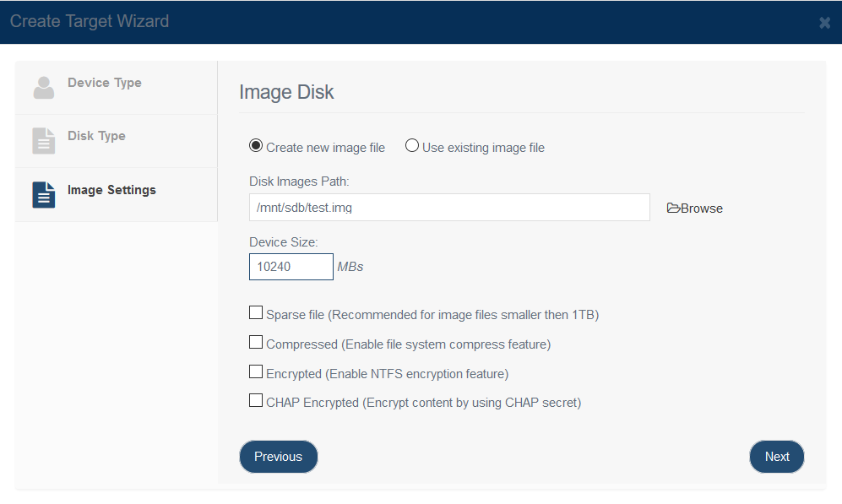Click the Compressed file system label text
Image resolution: width=842 pixels, height=504 pixels.
pyautogui.click(x=408, y=344)
